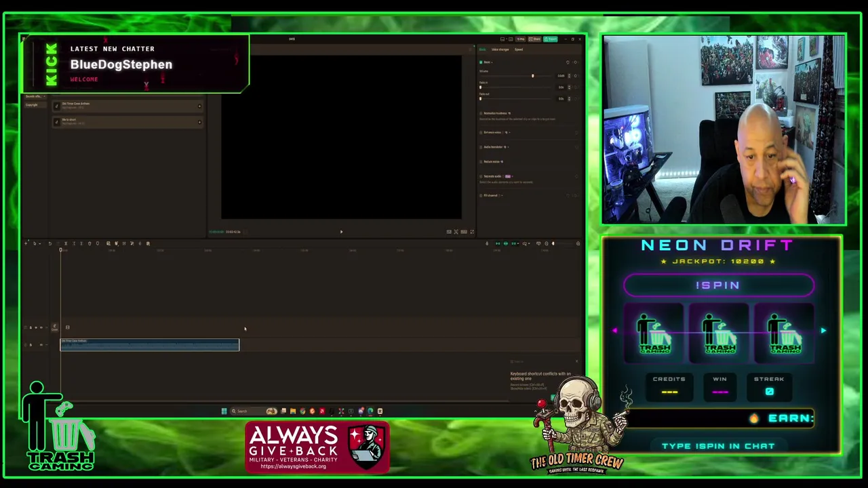Click the Pro upgrade button

(x=521, y=39)
